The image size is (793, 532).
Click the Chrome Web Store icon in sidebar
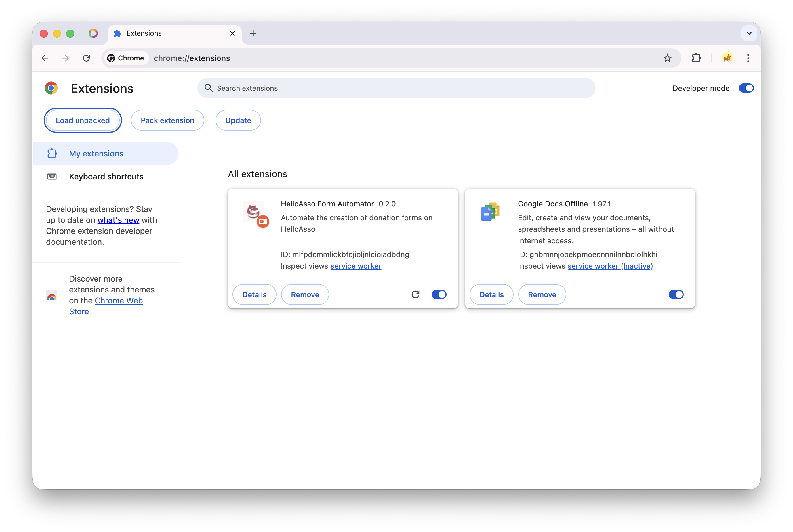pyautogui.click(x=52, y=295)
